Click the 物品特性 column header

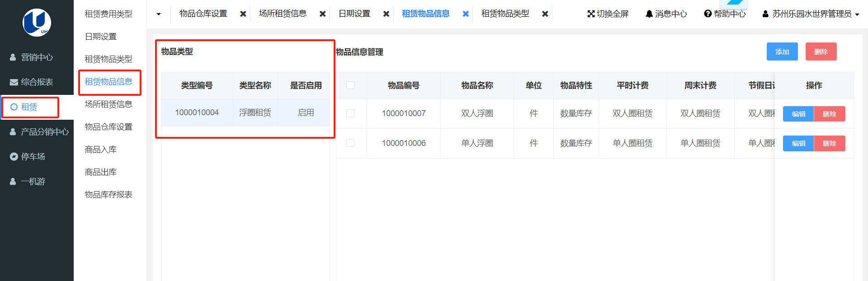576,85
